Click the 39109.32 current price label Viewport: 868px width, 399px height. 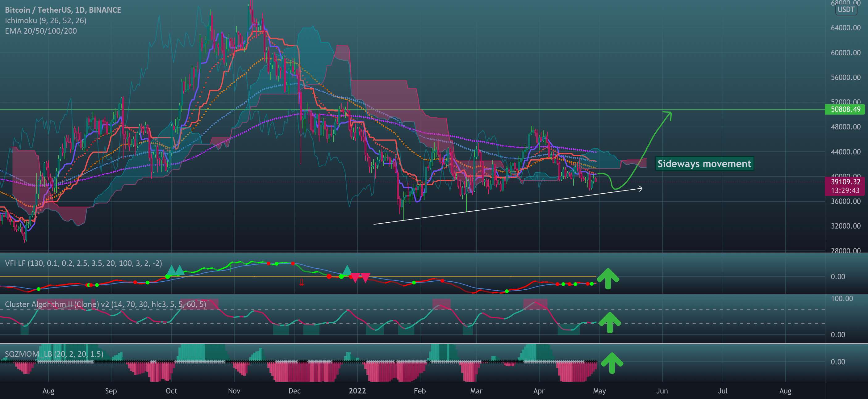845,182
